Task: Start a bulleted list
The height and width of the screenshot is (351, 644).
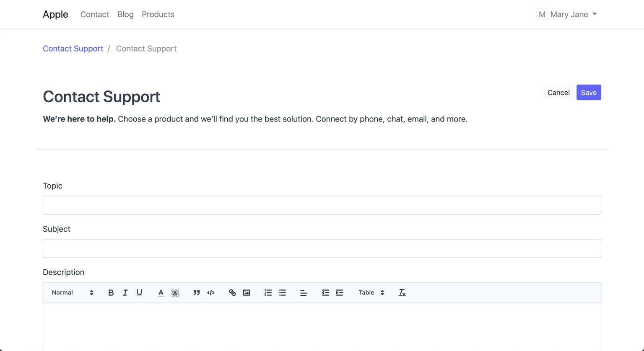Action: click(282, 293)
